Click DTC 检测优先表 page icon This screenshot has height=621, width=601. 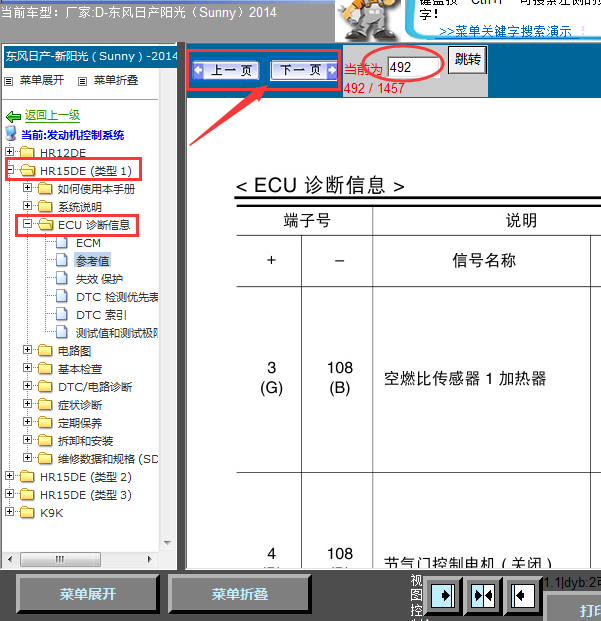point(62,296)
